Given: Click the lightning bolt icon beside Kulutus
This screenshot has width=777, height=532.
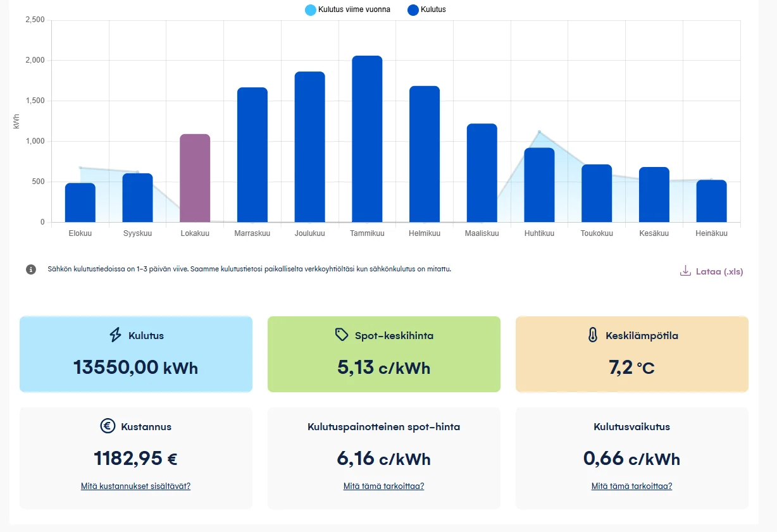Looking at the screenshot, I should 115,335.
